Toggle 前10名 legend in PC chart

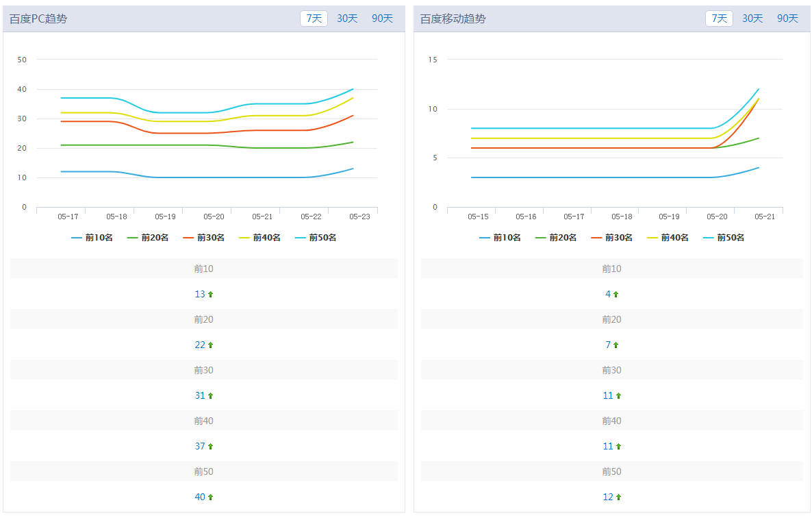coord(92,238)
